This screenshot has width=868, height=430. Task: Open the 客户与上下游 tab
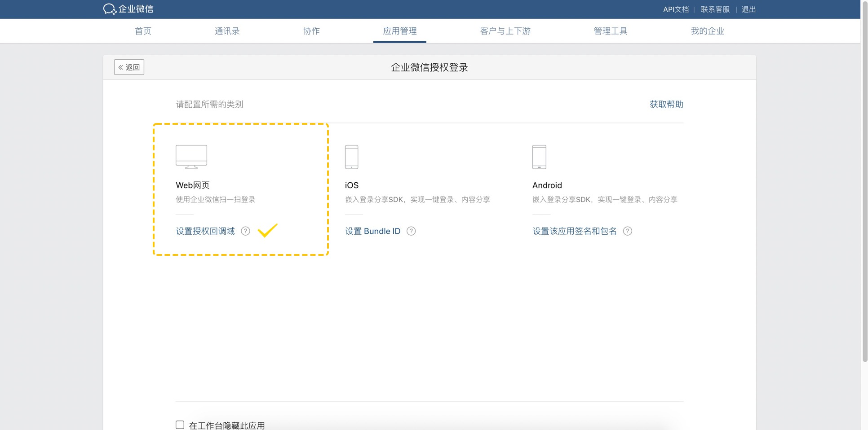pyautogui.click(x=505, y=31)
